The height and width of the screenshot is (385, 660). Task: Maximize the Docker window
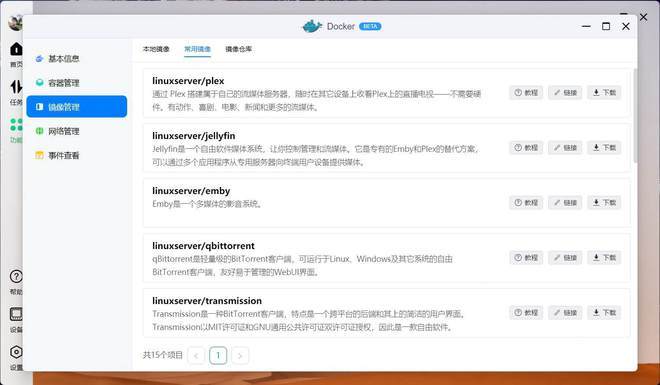coord(606,26)
